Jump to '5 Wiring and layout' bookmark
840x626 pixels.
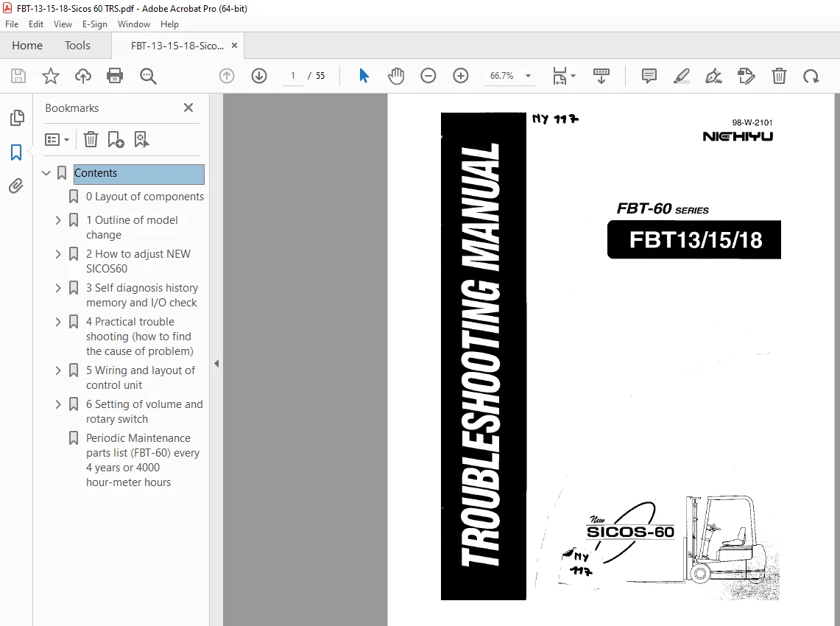click(x=141, y=378)
